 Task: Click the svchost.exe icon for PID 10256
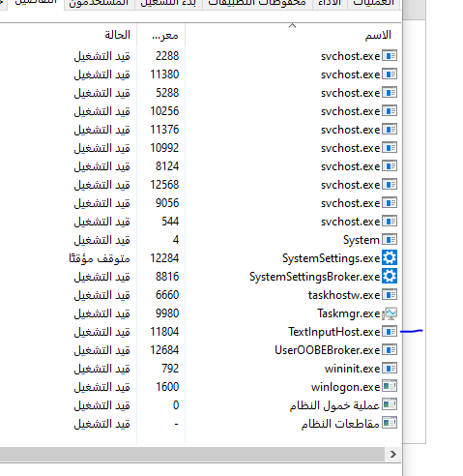390,111
